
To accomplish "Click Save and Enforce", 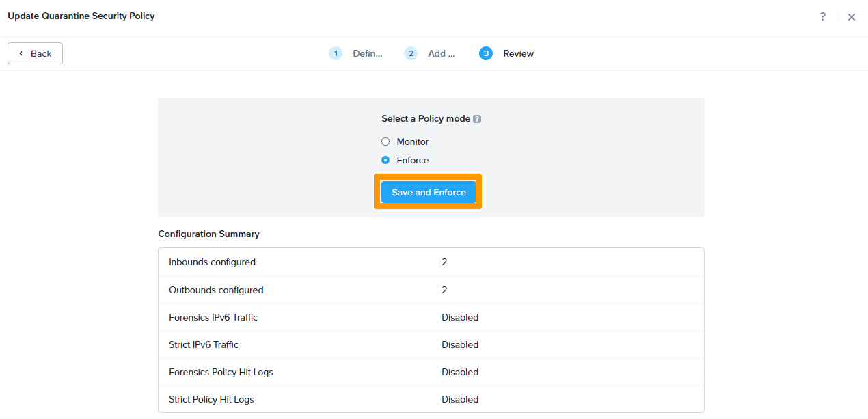I will pos(428,192).
